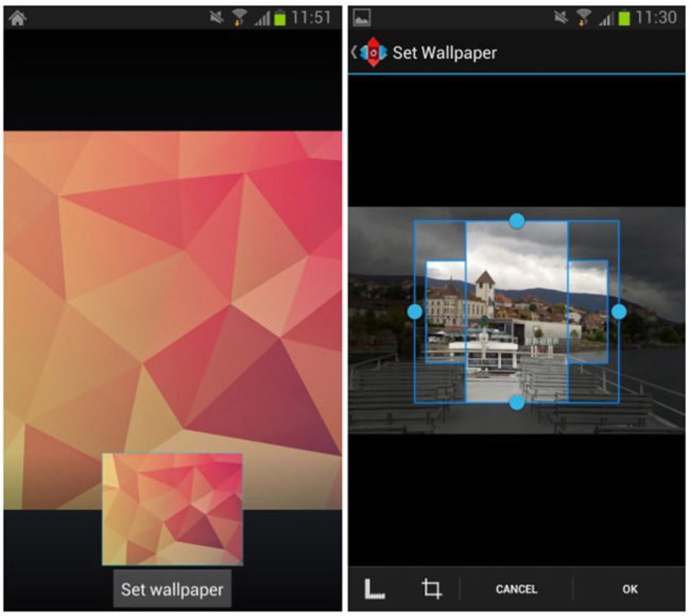Grab the top crop handle
Viewport: 690px width, 616px height.
tap(517, 220)
